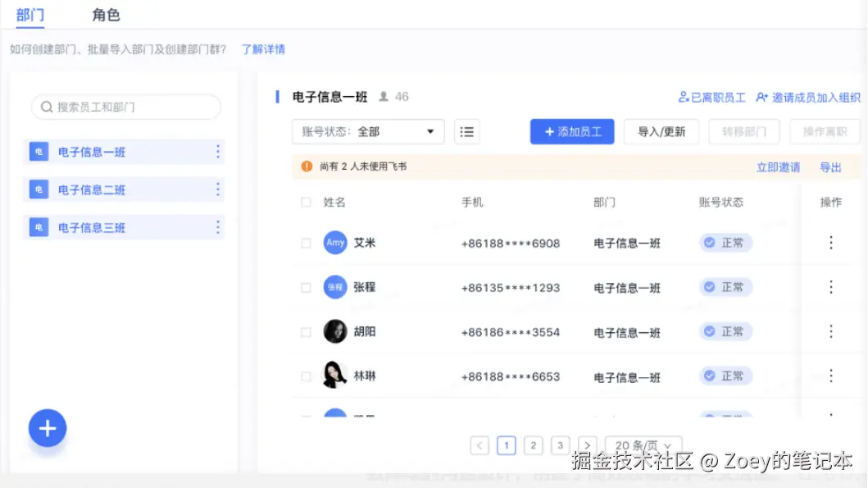The image size is (868, 488).
Task: Open more options for 电子信息三班 in the sidebar
Action: (217, 227)
